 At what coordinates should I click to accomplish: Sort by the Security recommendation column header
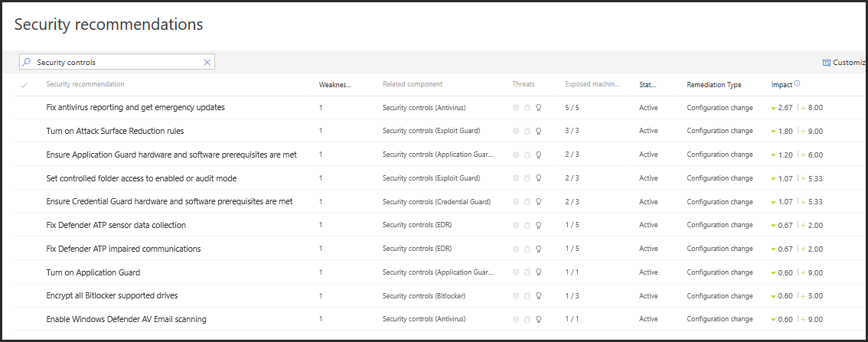[85, 84]
